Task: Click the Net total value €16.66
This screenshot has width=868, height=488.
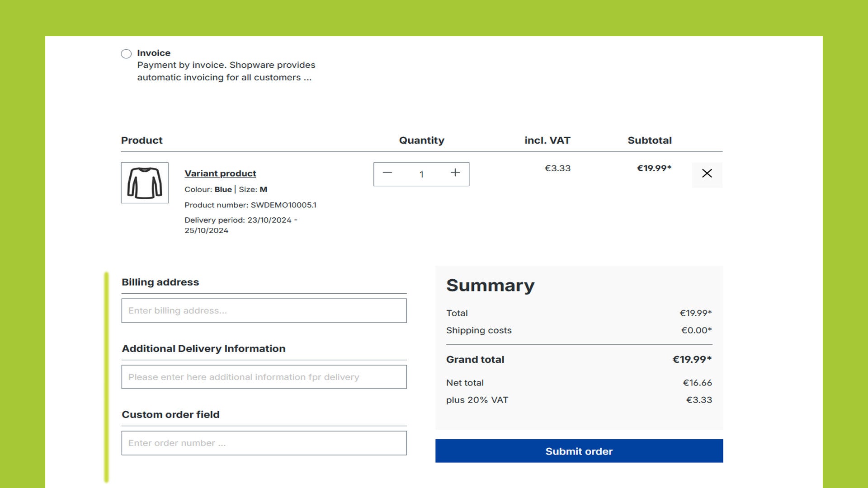Action: click(698, 383)
